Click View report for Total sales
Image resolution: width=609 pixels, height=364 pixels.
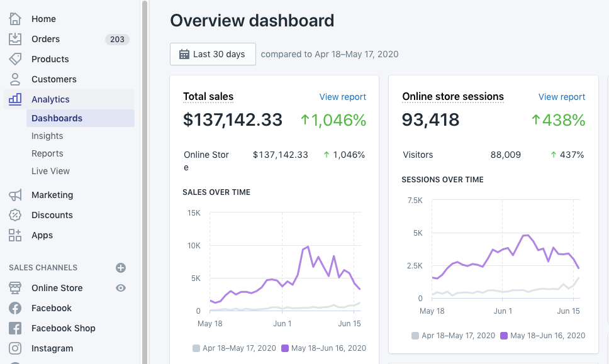pyautogui.click(x=342, y=96)
